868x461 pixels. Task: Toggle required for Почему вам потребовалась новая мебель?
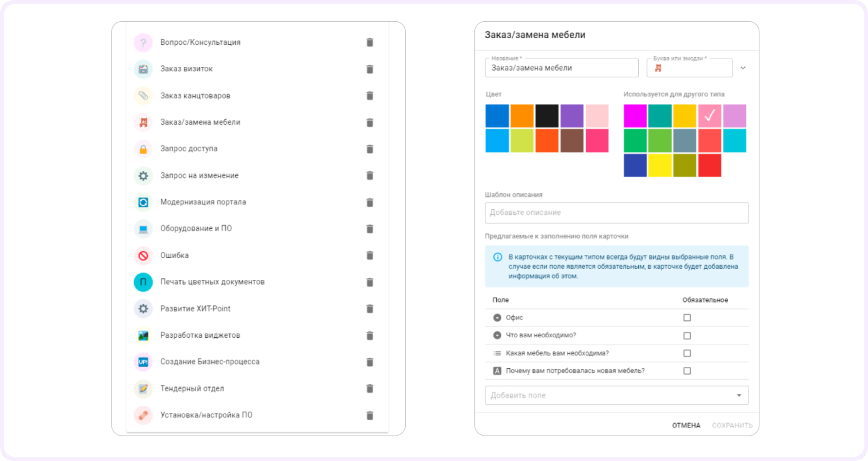click(687, 371)
